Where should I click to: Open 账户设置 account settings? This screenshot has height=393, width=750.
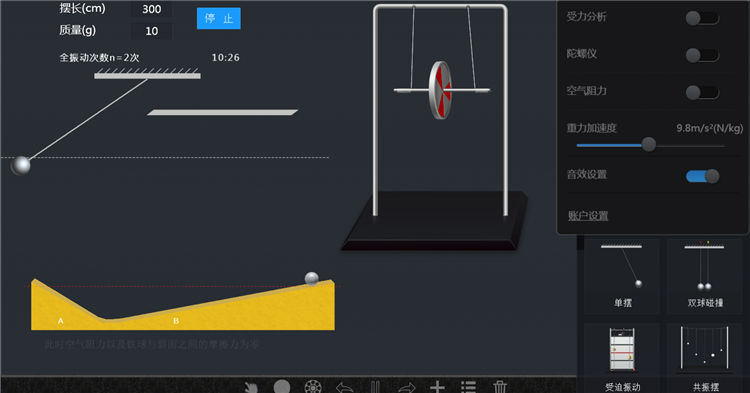[x=588, y=216]
